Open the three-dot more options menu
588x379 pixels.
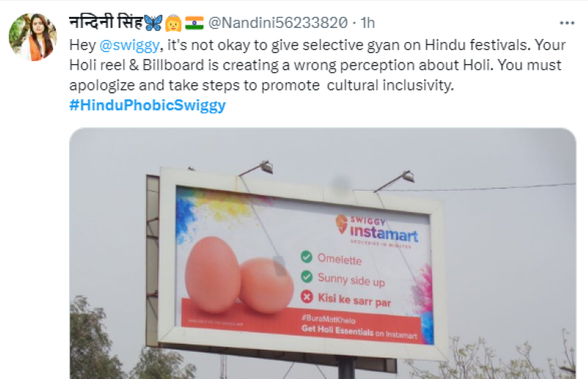pyautogui.click(x=567, y=24)
